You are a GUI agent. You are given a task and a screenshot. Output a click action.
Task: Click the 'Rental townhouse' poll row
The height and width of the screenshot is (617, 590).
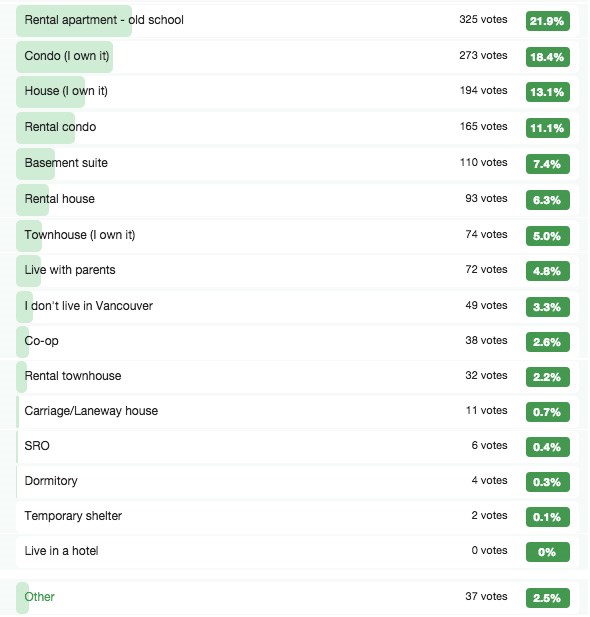pyautogui.click(x=297, y=377)
